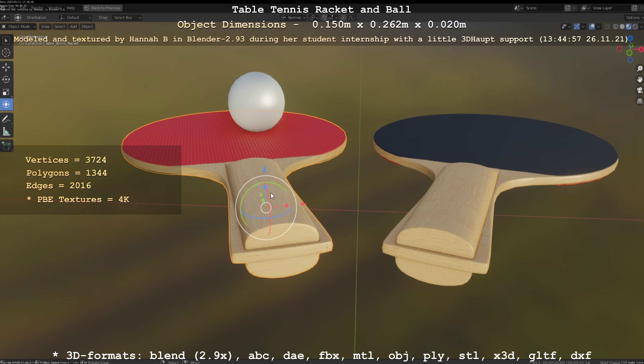
Task: Click the bounding box pivot icon in header
Action: click(x=18, y=17)
